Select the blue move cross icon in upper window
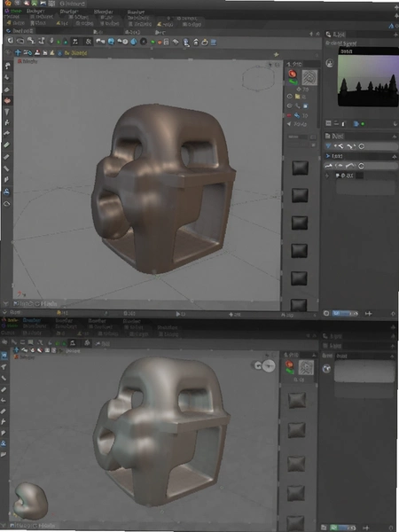 pos(18,52)
